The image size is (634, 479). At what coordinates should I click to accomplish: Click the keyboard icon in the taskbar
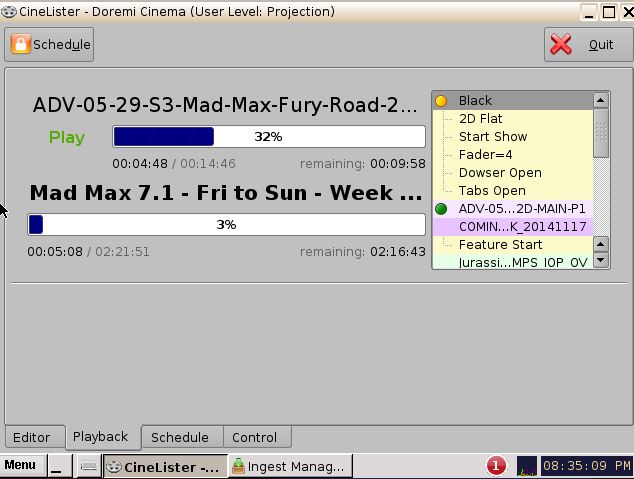(89, 466)
